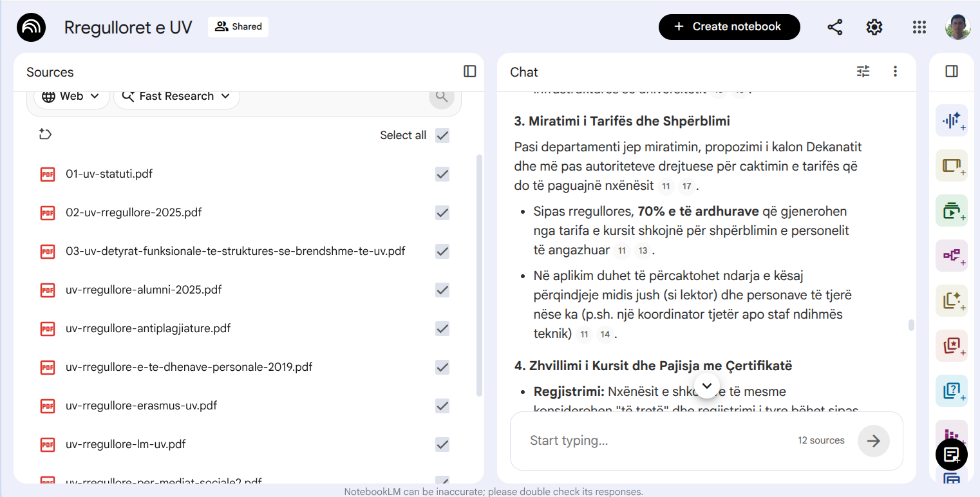
Task: Uncheck uv-rregullore-lm-uv.pdf source
Action: (x=442, y=444)
